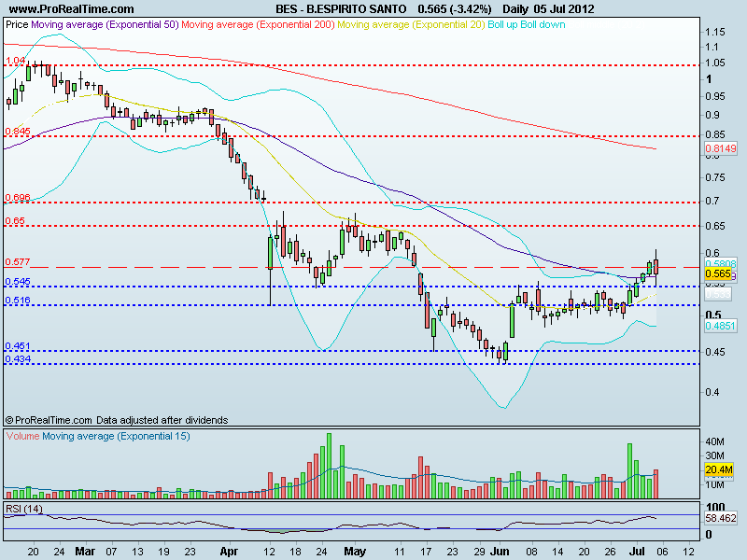747x560 pixels.
Task: Select the Daily timeframe label in header
Action: (515, 9)
